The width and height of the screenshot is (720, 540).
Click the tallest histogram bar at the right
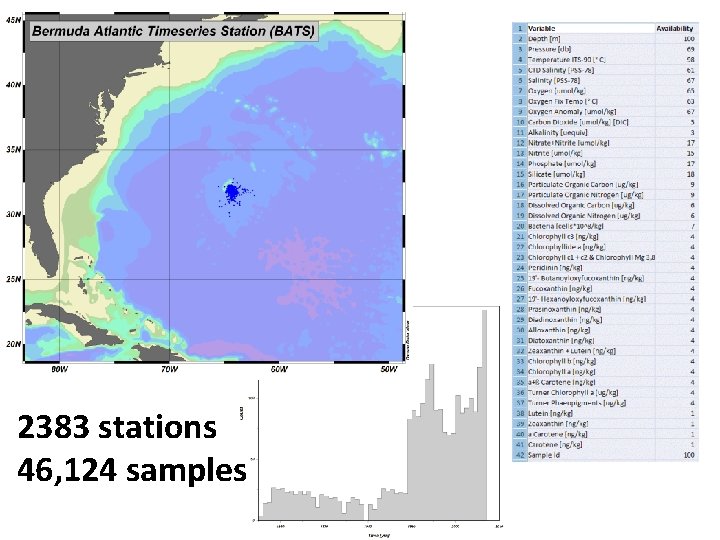pos(484,415)
